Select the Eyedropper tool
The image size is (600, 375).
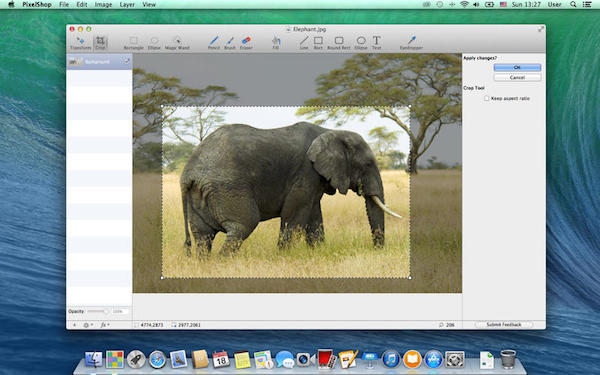click(x=411, y=43)
